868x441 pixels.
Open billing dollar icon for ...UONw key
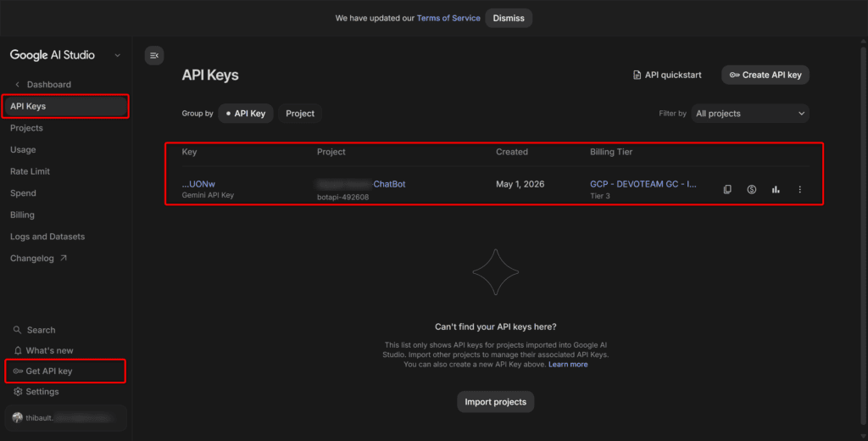click(x=751, y=189)
